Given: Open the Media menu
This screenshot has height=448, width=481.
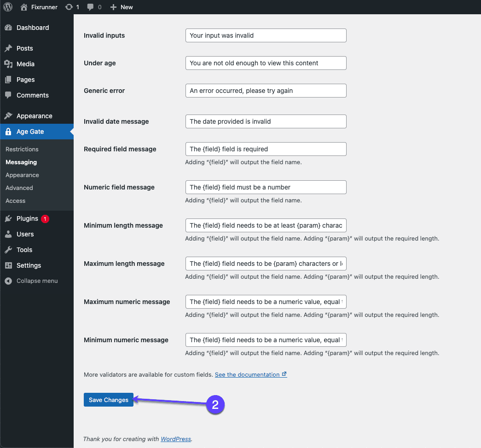Looking at the screenshot, I should point(37,64).
